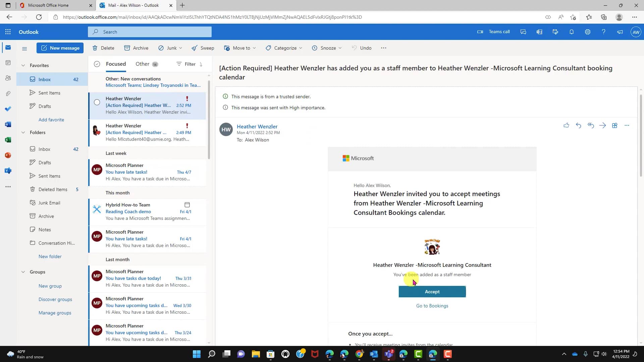Expand the Categorize dropdown

click(x=301, y=48)
